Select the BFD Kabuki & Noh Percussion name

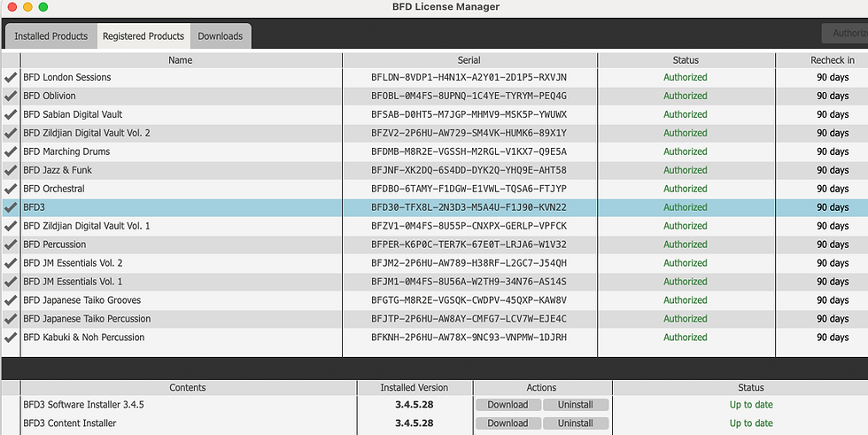(x=83, y=337)
